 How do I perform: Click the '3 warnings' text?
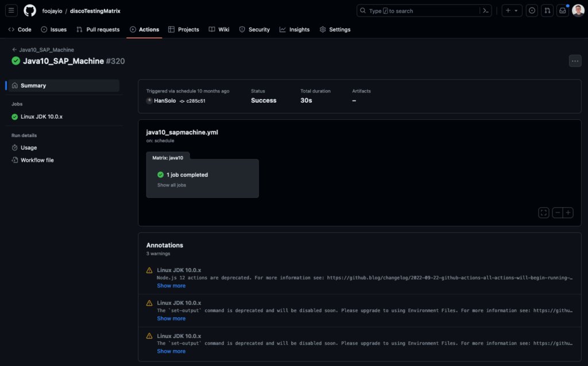tap(158, 254)
